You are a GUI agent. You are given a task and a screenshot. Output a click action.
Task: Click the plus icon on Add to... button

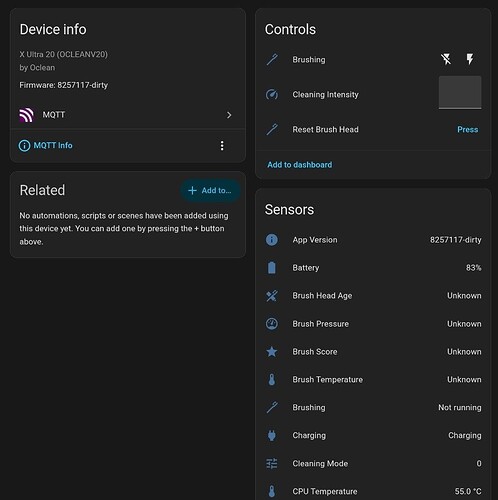click(192, 190)
